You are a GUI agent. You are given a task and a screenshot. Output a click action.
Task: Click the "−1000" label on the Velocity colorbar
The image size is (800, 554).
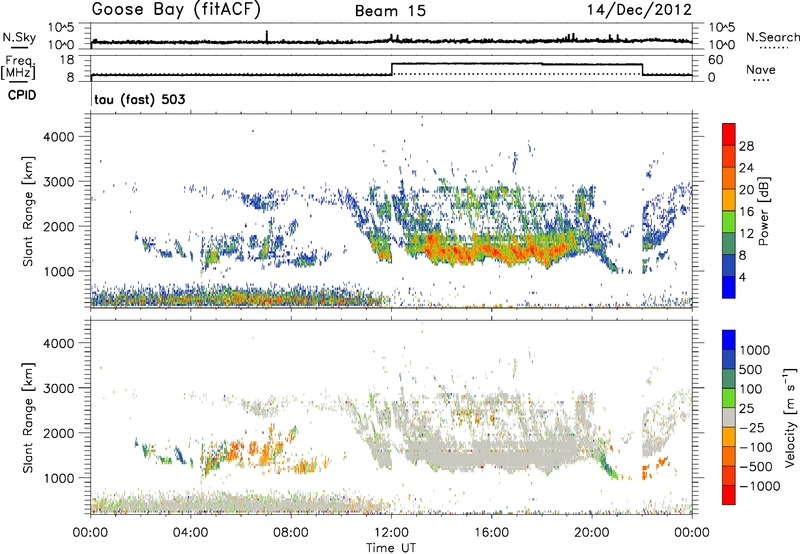coord(760,486)
